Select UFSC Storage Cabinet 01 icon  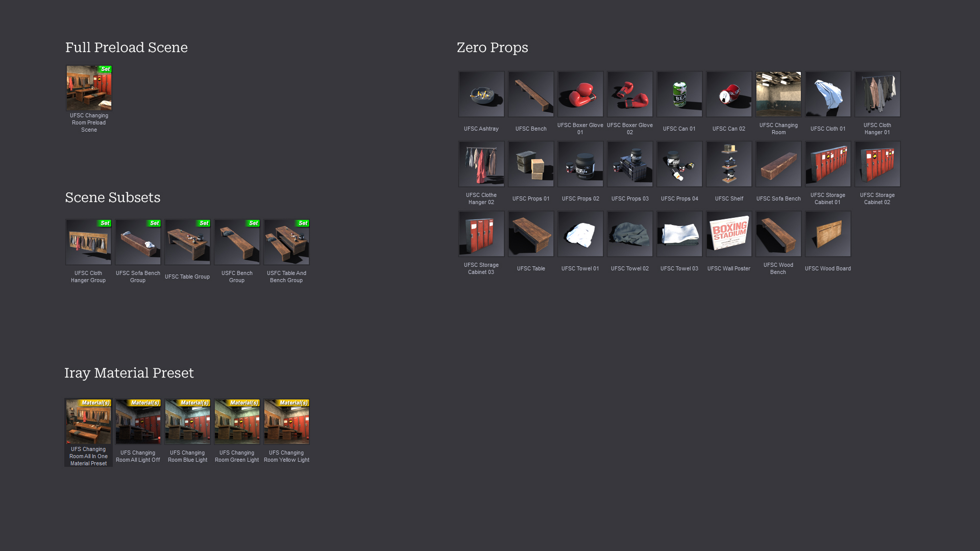(x=827, y=164)
